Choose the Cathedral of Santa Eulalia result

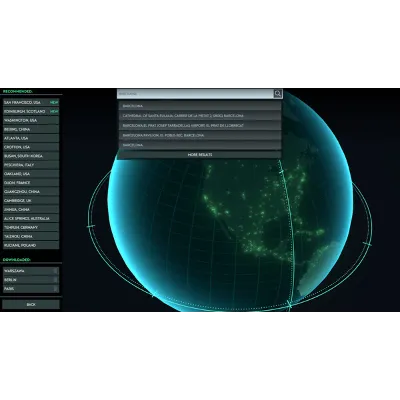(x=200, y=116)
